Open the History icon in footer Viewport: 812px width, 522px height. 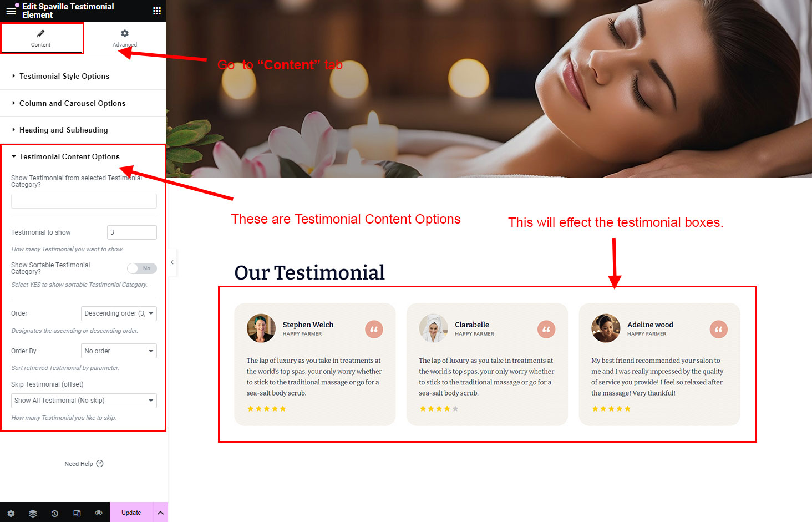pos(54,513)
